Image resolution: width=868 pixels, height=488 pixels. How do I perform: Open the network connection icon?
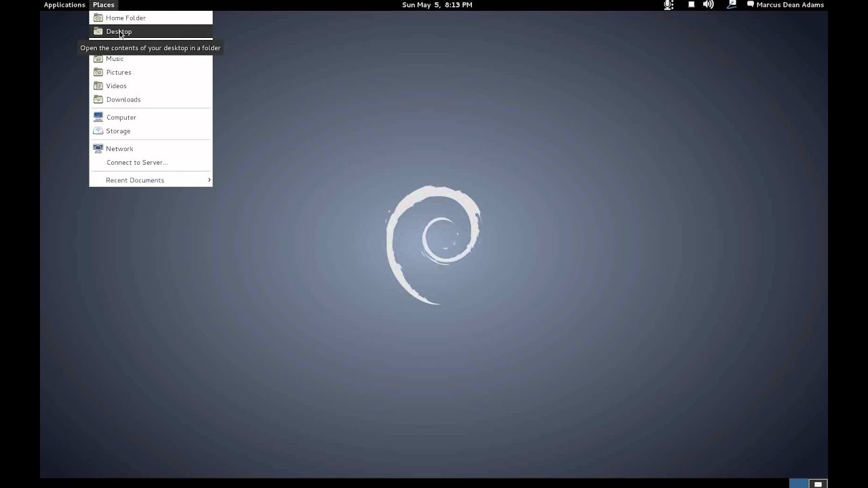[x=731, y=5]
